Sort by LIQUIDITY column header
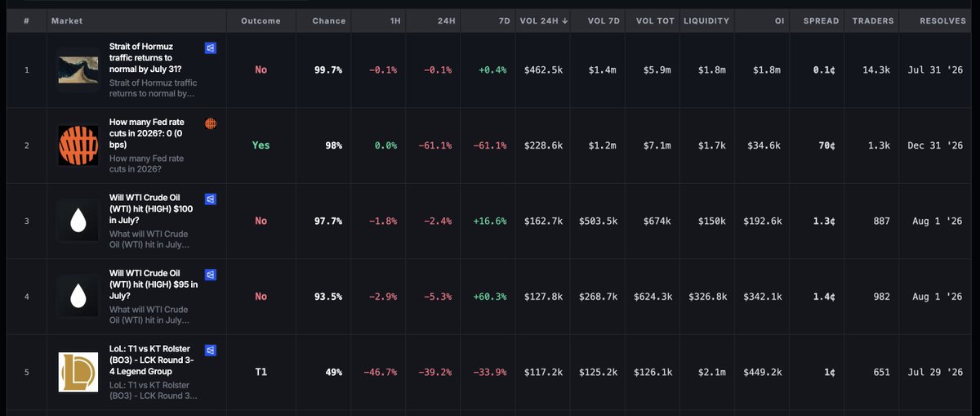The image size is (980, 416). 706,20
